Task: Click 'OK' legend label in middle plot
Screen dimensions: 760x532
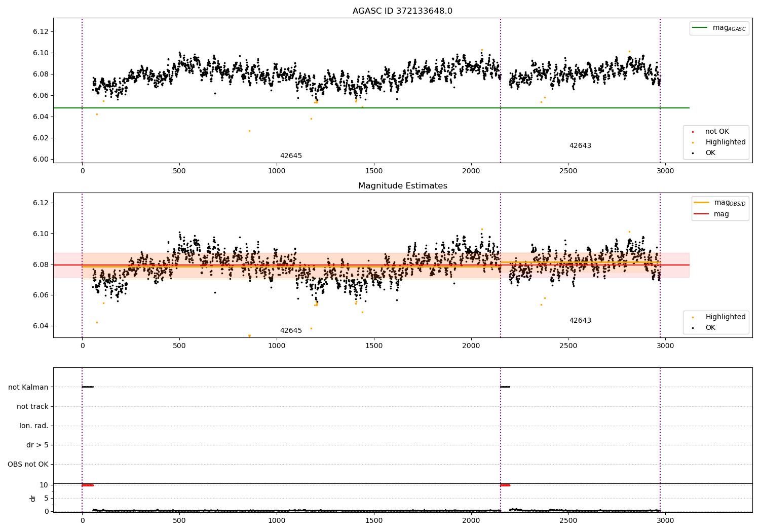Action: [710, 328]
